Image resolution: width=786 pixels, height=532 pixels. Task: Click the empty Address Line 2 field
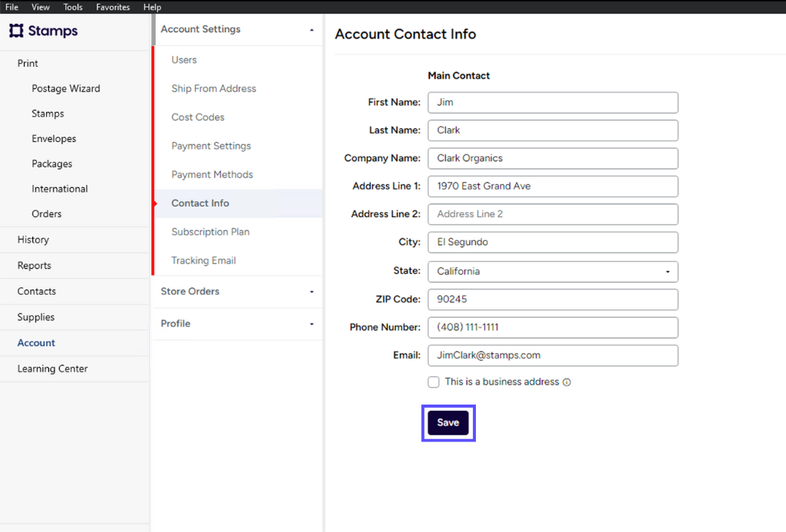click(553, 214)
